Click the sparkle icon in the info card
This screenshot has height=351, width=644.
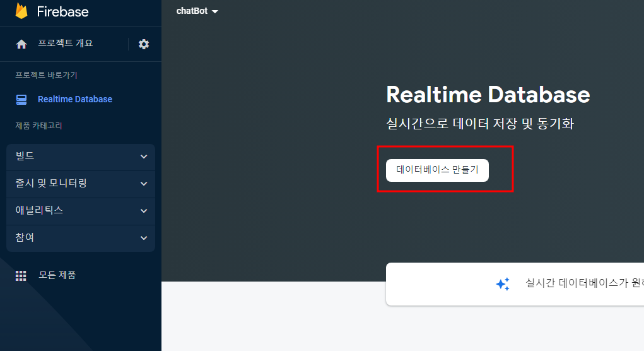pyautogui.click(x=503, y=283)
